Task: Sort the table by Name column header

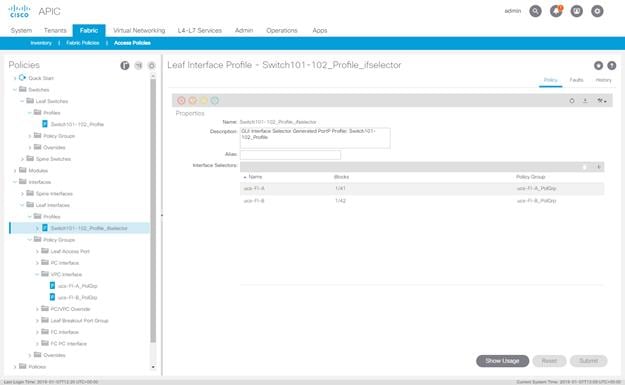Action: (255, 177)
